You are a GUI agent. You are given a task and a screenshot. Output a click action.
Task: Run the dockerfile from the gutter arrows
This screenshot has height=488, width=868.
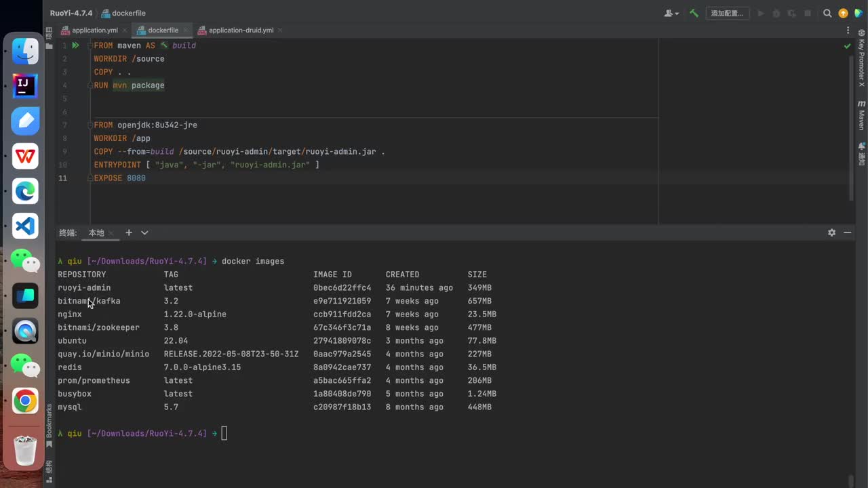point(75,45)
